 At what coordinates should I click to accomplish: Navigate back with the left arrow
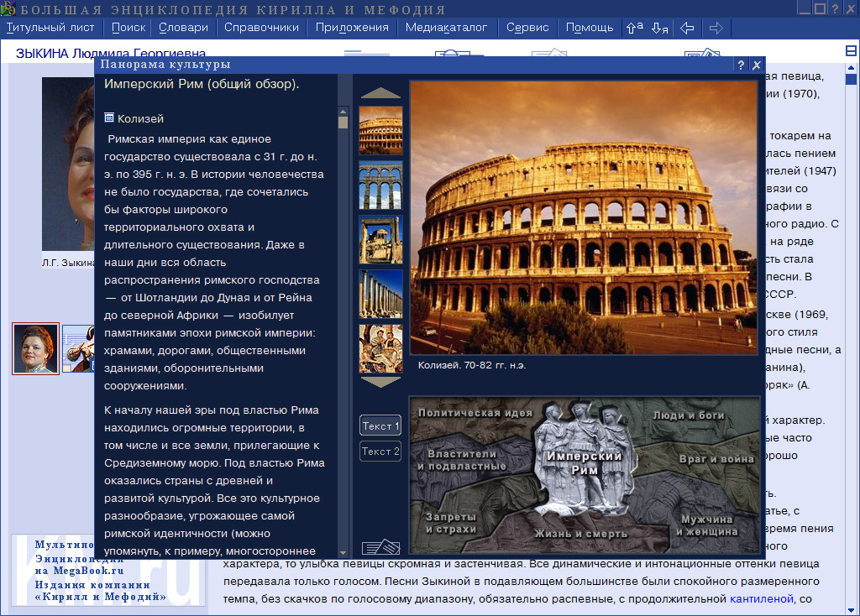(x=687, y=28)
